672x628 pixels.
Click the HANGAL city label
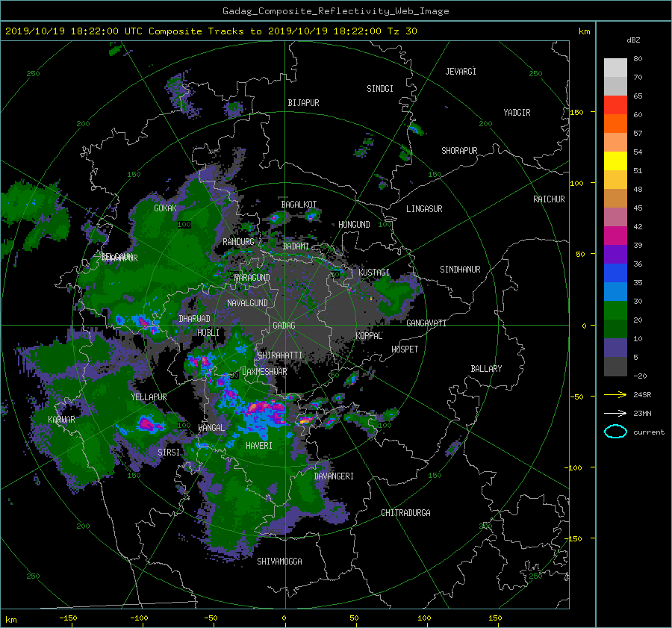[x=211, y=428]
